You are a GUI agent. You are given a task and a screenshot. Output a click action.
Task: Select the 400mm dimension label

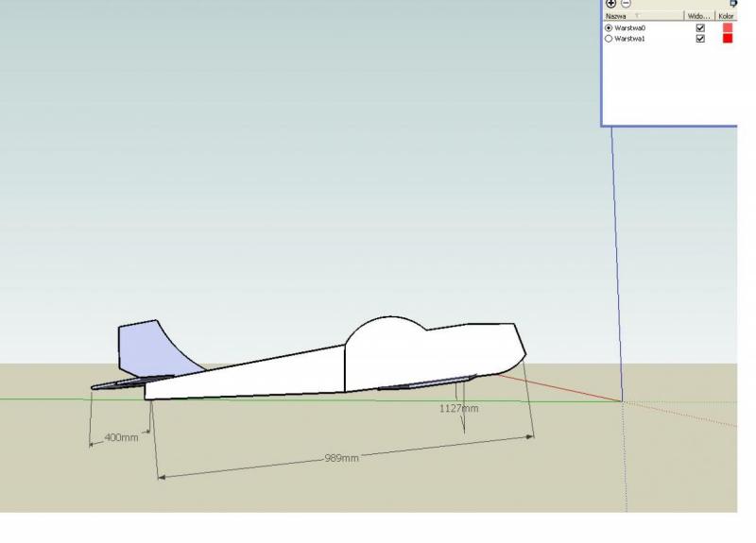121,437
